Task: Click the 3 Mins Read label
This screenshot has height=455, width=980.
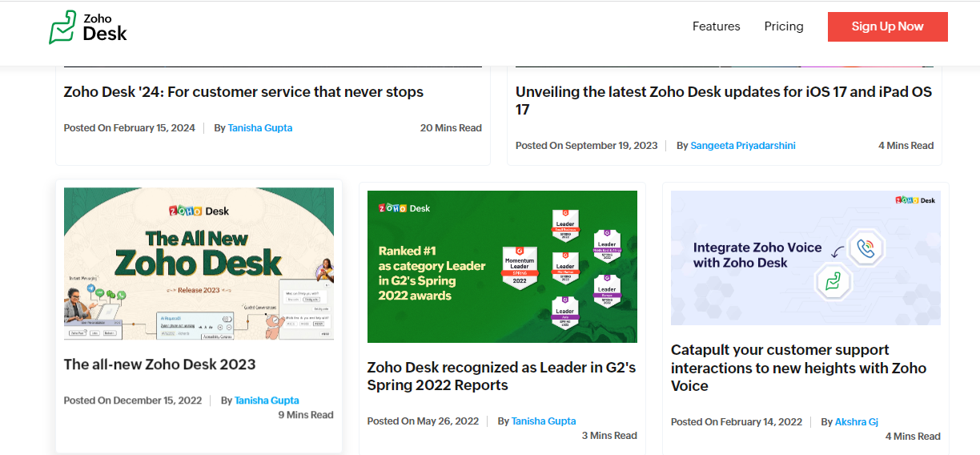Action: tap(609, 436)
